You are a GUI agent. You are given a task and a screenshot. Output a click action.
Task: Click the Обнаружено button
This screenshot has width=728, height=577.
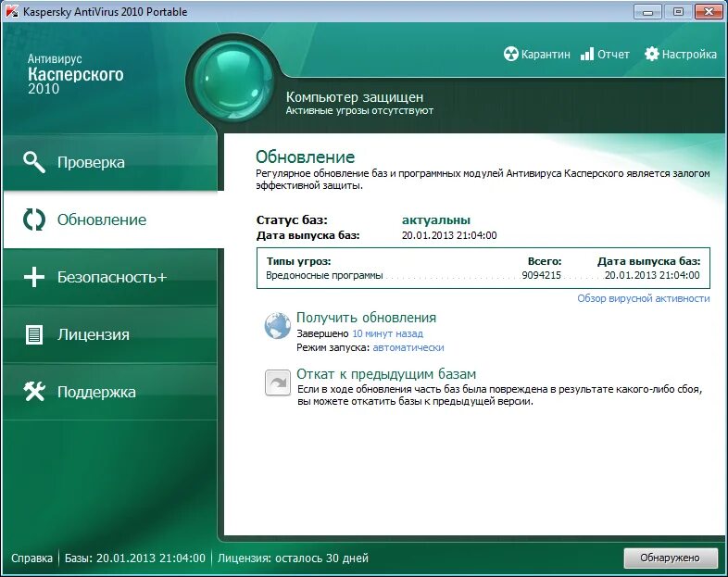pyautogui.click(x=670, y=558)
